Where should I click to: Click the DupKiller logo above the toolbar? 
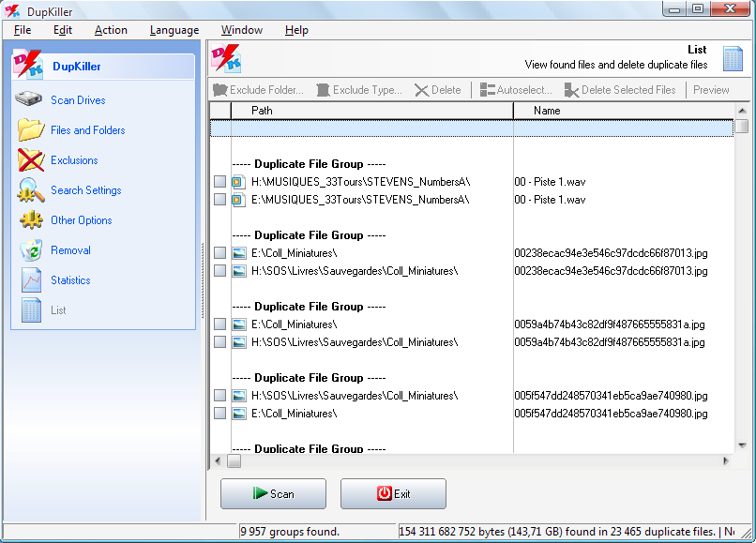point(226,58)
